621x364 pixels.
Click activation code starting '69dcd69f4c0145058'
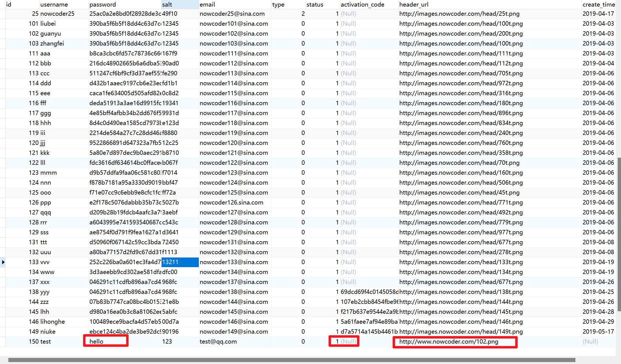[369, 292]
